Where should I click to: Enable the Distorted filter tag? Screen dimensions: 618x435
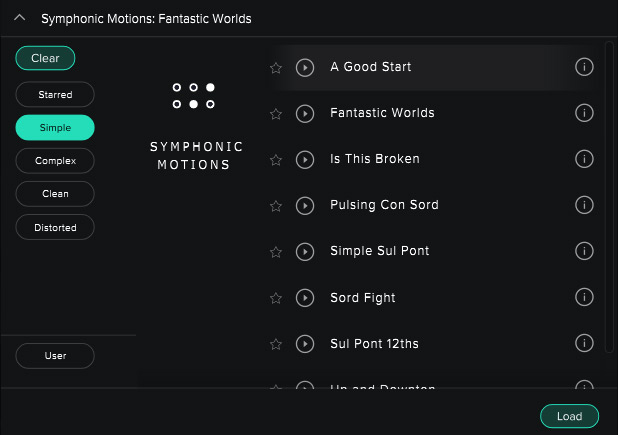(x=55, y=227)
